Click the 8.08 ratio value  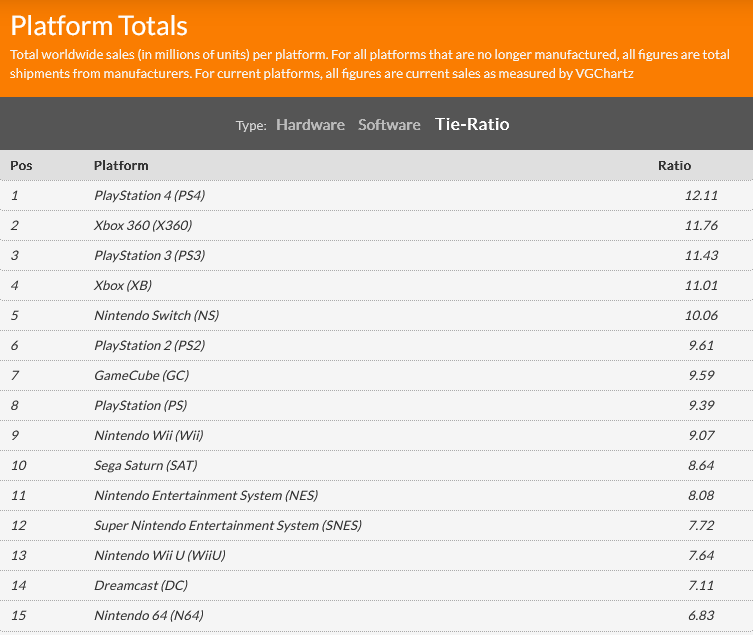pyautogui.click(x=701, y=496)
